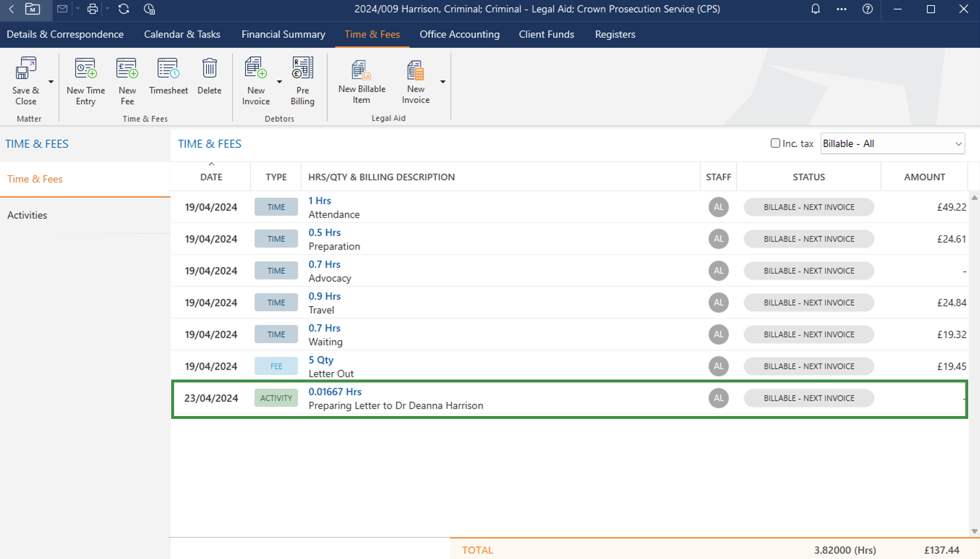Select Activities in the left sidebar
This screenshot has height=559, width=980.
27,215
